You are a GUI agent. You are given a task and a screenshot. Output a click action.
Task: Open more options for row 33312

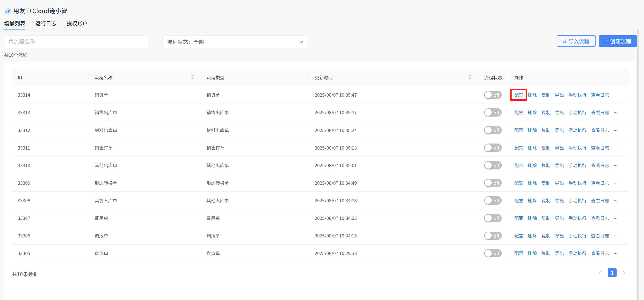[616, 130]
